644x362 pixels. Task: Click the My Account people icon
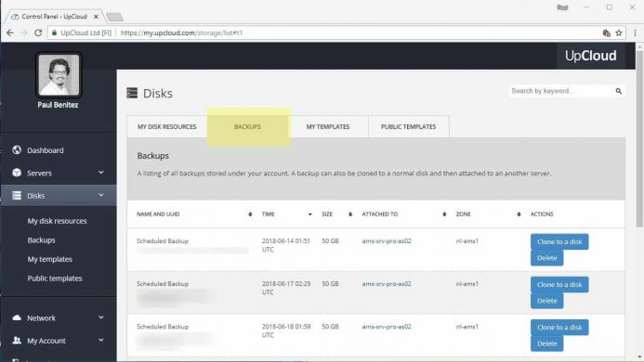click(17, 341)
